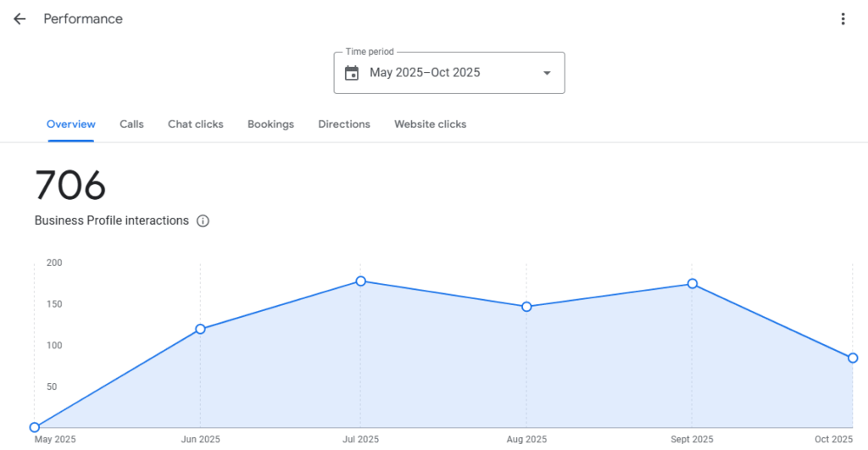Expand the Time period dropdown arrow

[547, 73]
